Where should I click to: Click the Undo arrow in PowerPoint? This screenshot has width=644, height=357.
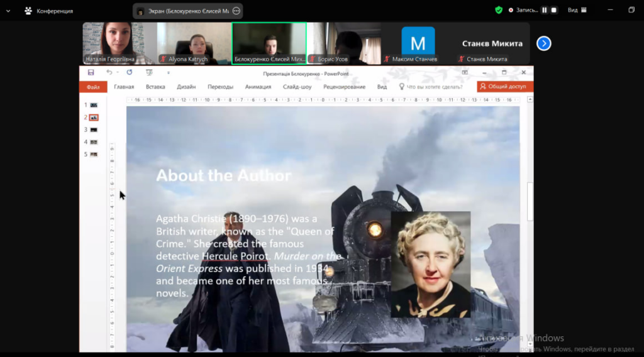click(x=109, y=72)
